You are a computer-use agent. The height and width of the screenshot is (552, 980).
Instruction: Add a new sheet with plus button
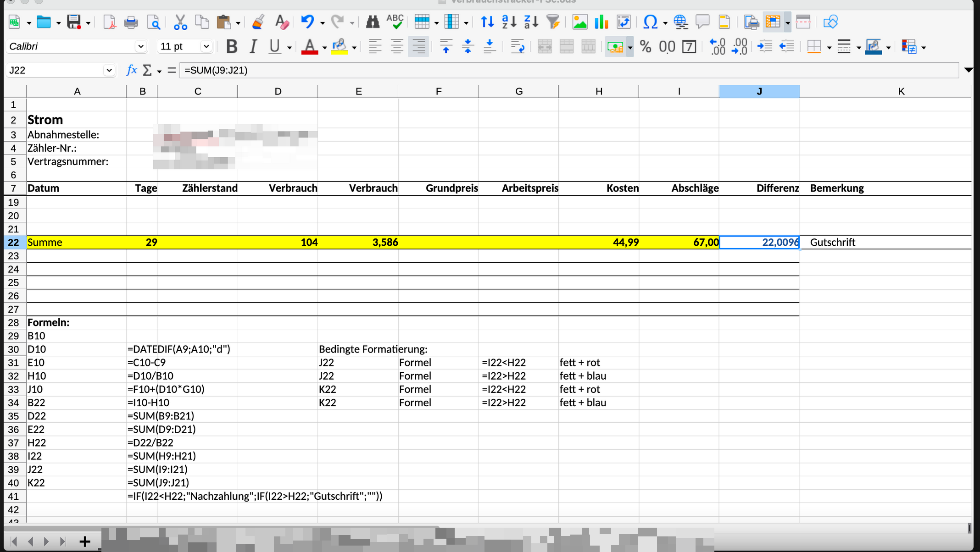(85, 541)
